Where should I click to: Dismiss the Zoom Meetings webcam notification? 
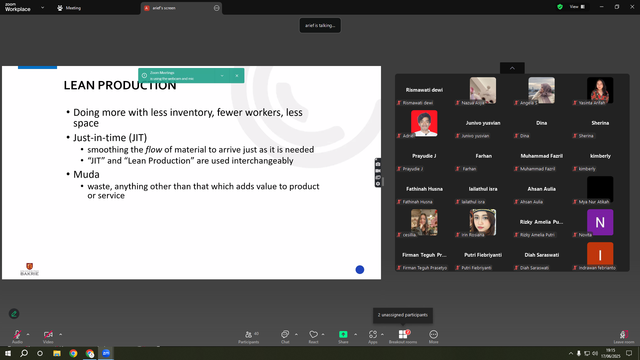(x=237, y=76)
